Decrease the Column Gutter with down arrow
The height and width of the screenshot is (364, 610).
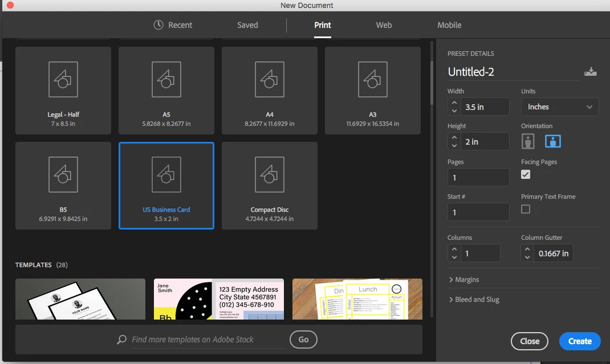coord(527,257)
